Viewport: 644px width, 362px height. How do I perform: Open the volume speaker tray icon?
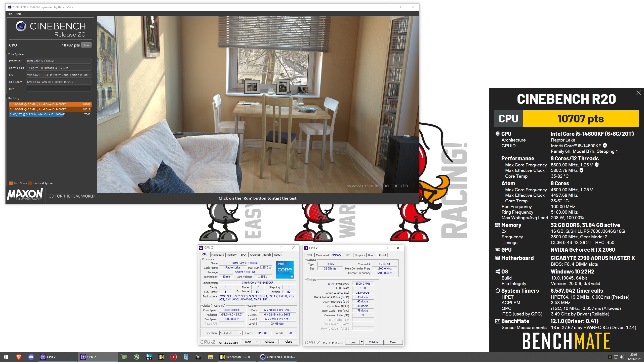tap(622, 357)
